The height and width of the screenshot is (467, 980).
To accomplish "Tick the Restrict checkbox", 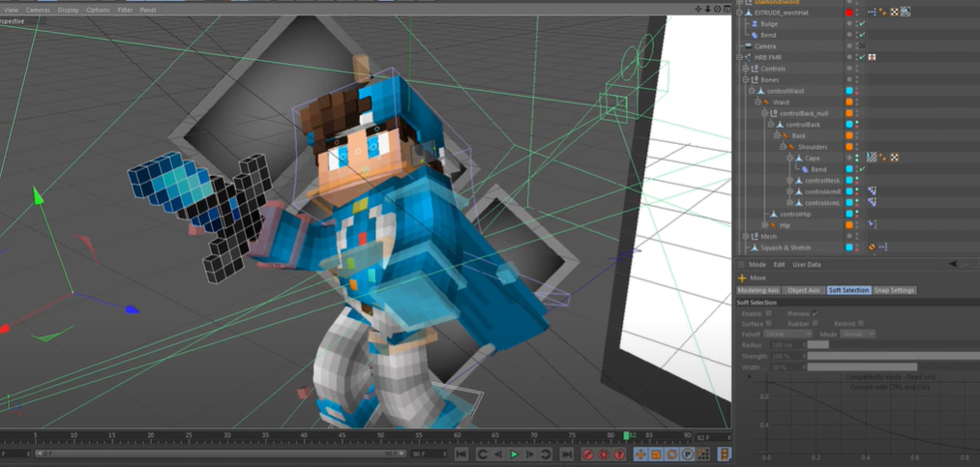I will coord(861,323).
